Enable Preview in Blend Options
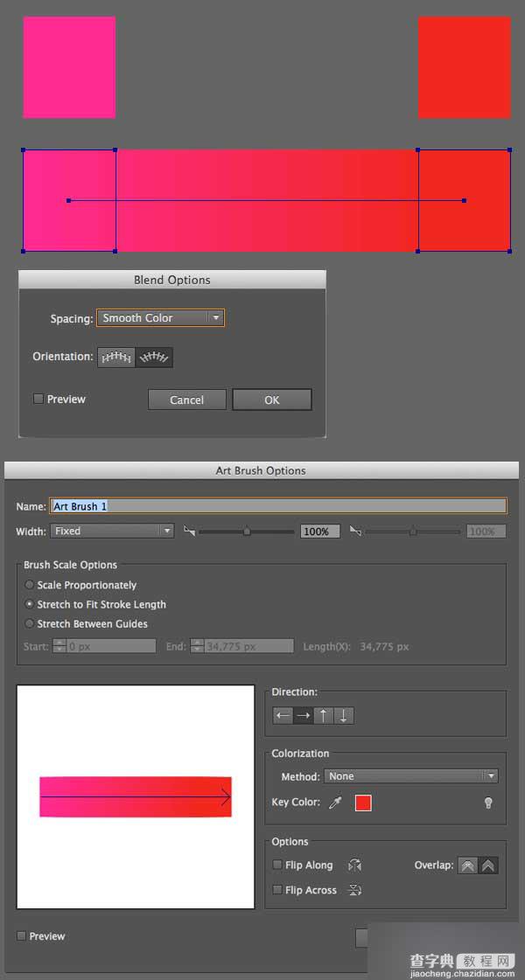Image resolution: width=525 pixels, height=980 pixels. 38,399
